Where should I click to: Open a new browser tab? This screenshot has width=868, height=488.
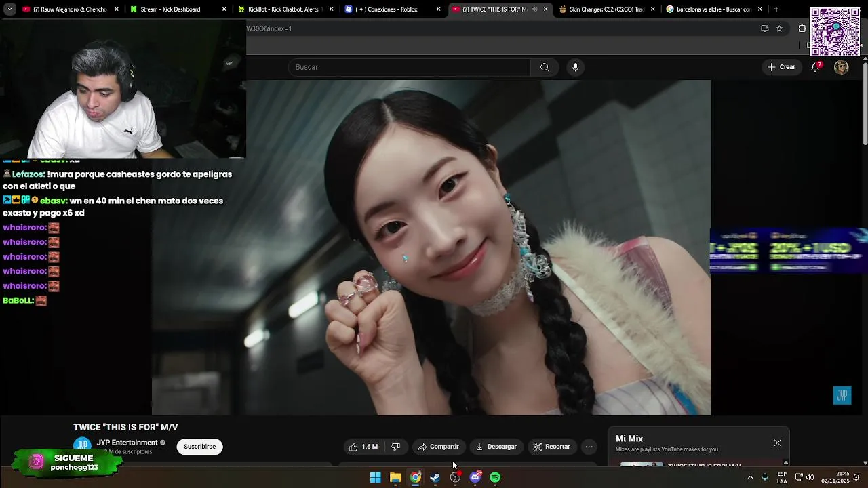coord(776,9)
